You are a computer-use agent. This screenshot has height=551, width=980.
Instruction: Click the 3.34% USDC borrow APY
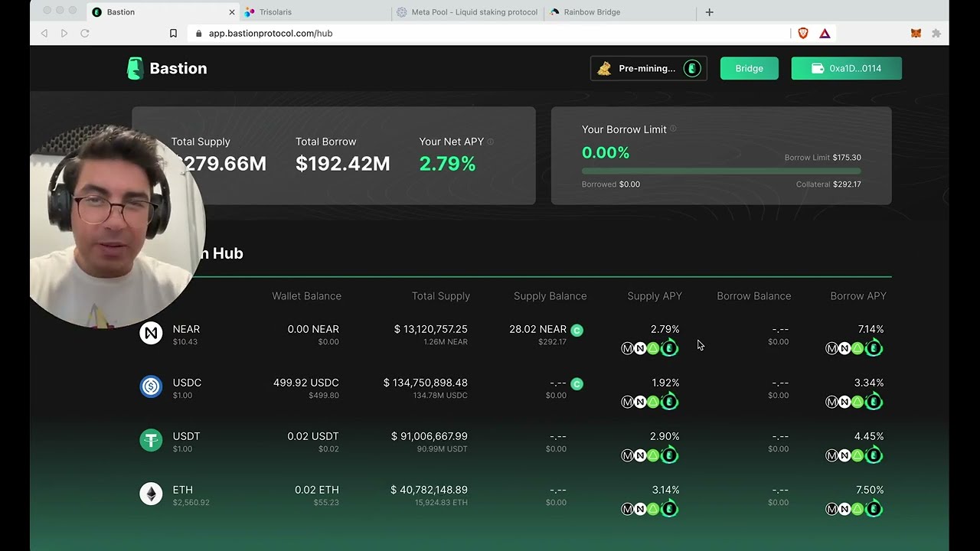click(x=869, y=383)
